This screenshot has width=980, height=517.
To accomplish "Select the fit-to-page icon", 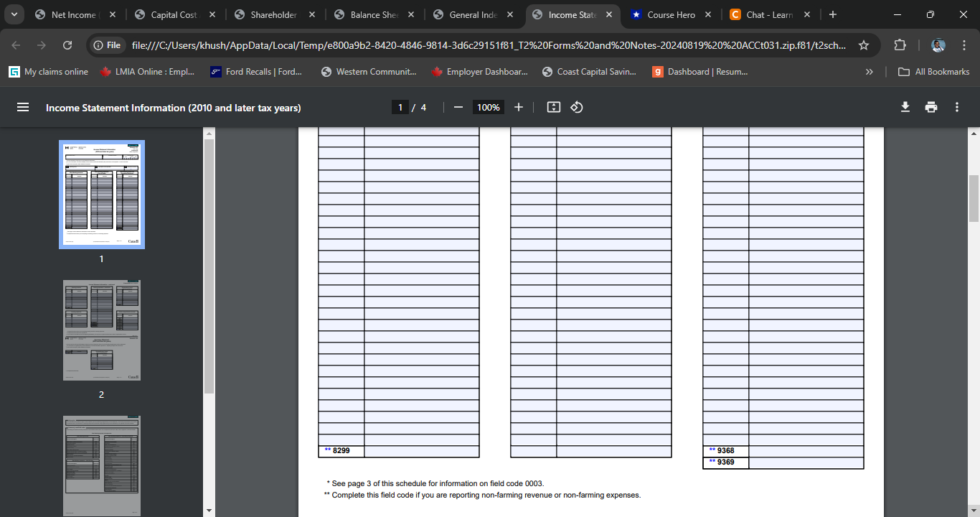I will (x=553, y=106).
